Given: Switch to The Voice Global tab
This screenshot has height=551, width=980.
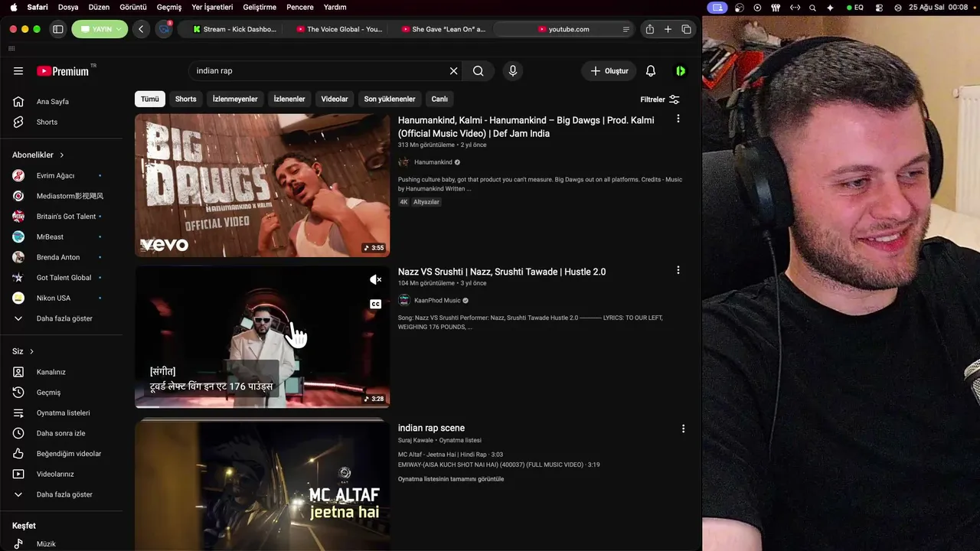Looking at the screenshot, I should click(339, 29).
